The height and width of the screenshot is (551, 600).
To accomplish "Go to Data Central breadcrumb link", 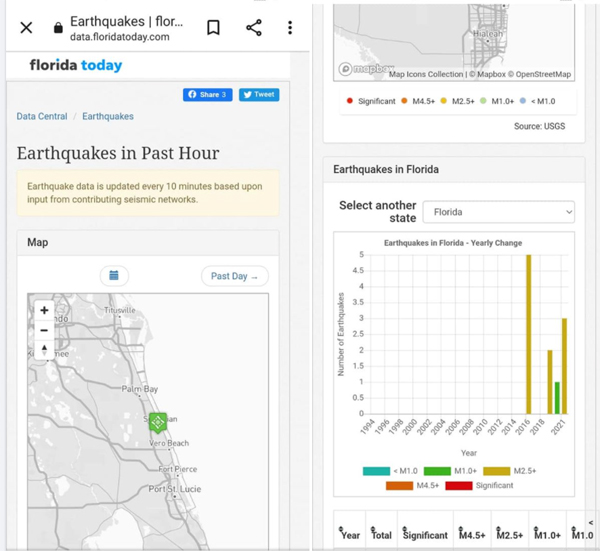I will pyautogui.click(x=42, y=117).
